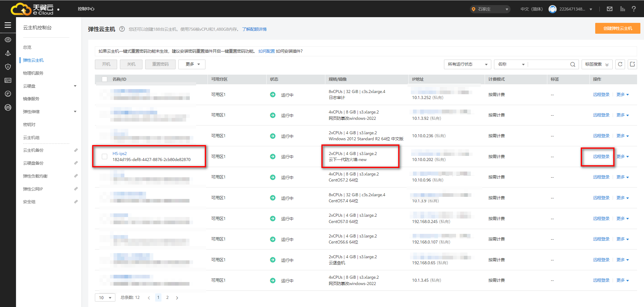The width and height of the screenshot is (644, 307).
Task: Open the hamburger menu icon
Action: (8, 25)
